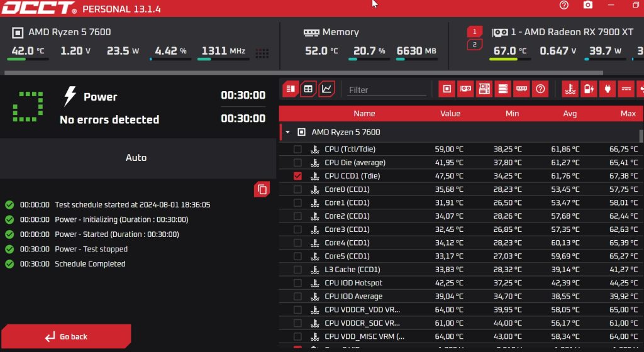Click the CPU temperature 42.0 °C bar

tap(28, 59)
